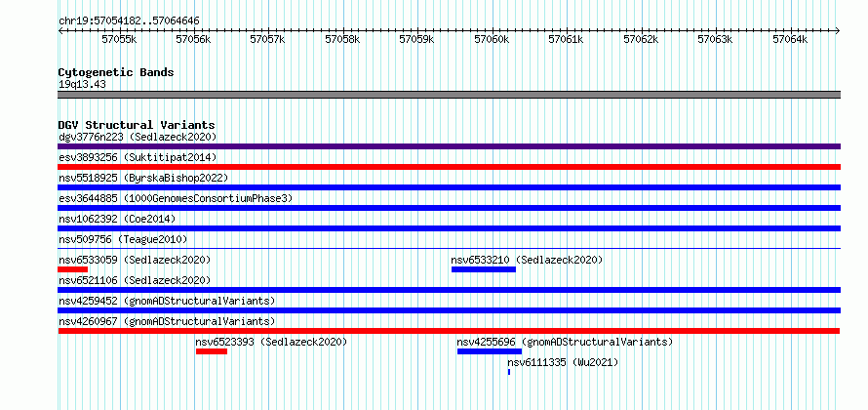Click the DGV Structural Variants track title
868x410 pixels.
tap(137, 125)
